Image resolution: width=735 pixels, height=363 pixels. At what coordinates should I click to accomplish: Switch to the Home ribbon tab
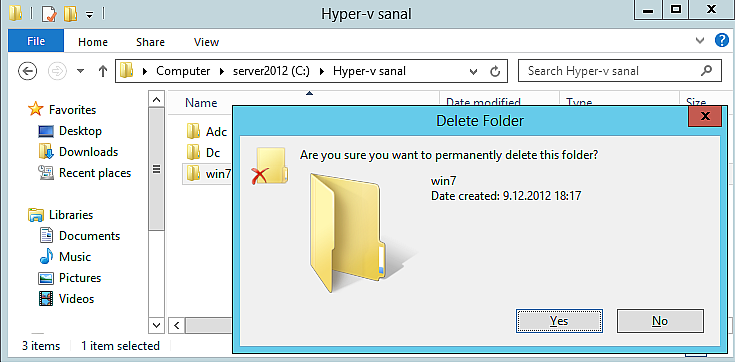[93, 42]
